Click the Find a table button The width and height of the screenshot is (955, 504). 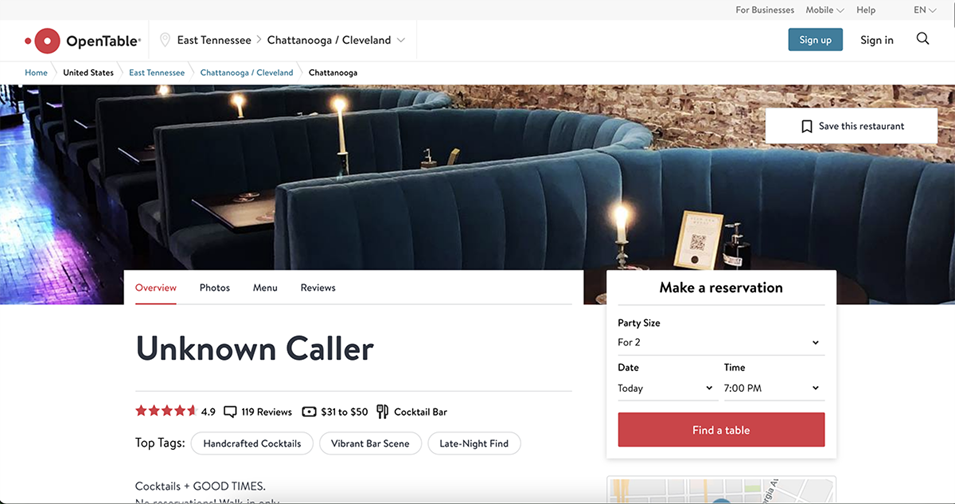click(x=721, y=430)
